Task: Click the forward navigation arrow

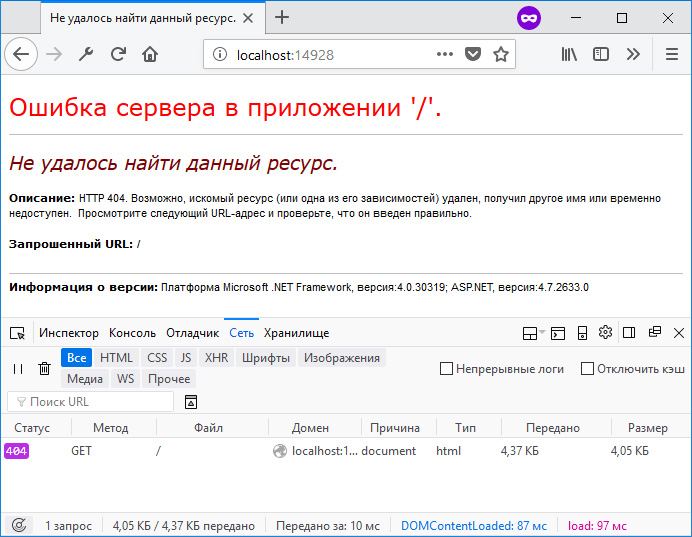Action: [x=54, y=54]
